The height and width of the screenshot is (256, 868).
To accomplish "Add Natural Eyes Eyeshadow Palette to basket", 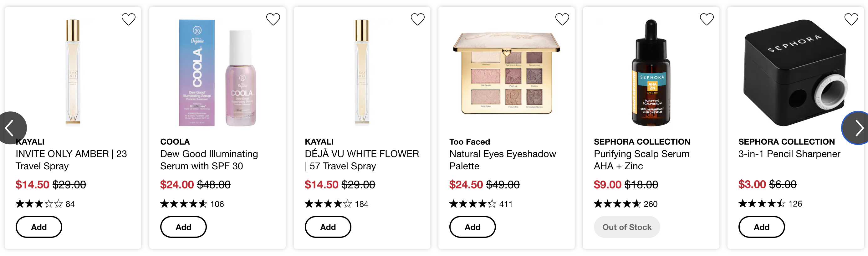I will [x=472, y=227].
